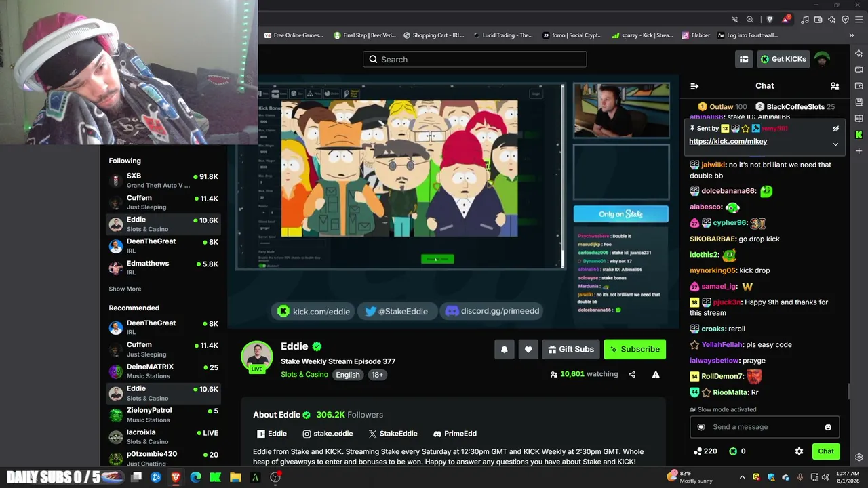Open Microsoft Edge from taskbar

(195, 477)
